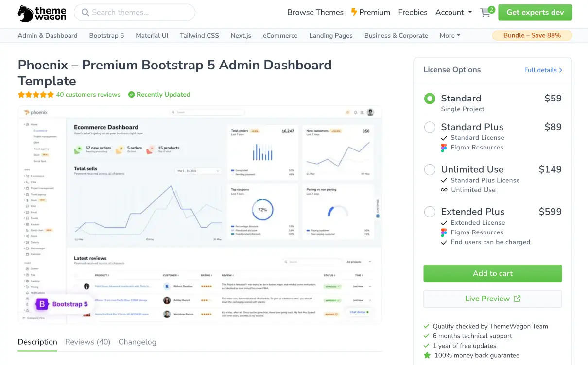
Task: Open the Freebies page
Action: click(413, 13)
